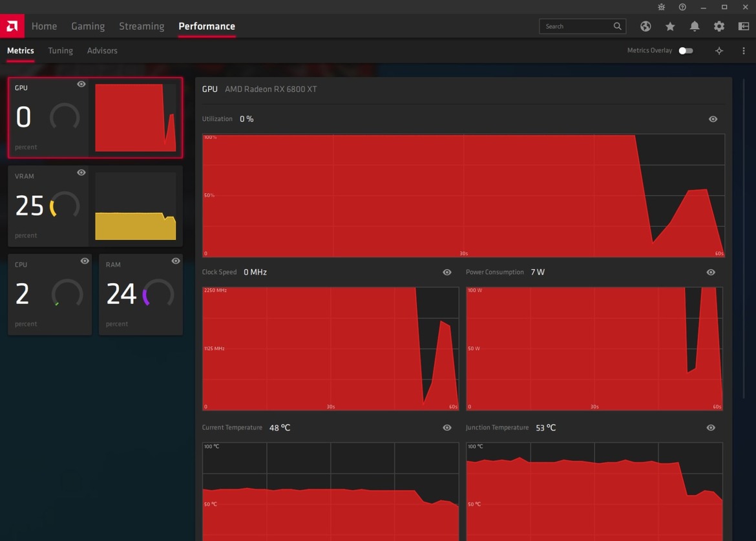The width and height of the screenshot is (756, 541).
Task: Click the right-side vertical scrollbar
Action: [x=743, y=239]
